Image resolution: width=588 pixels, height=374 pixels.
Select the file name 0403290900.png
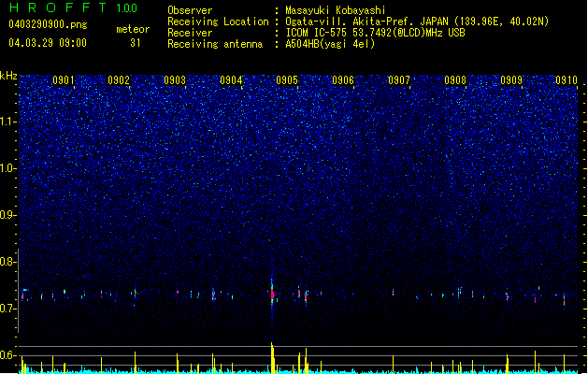48,24
